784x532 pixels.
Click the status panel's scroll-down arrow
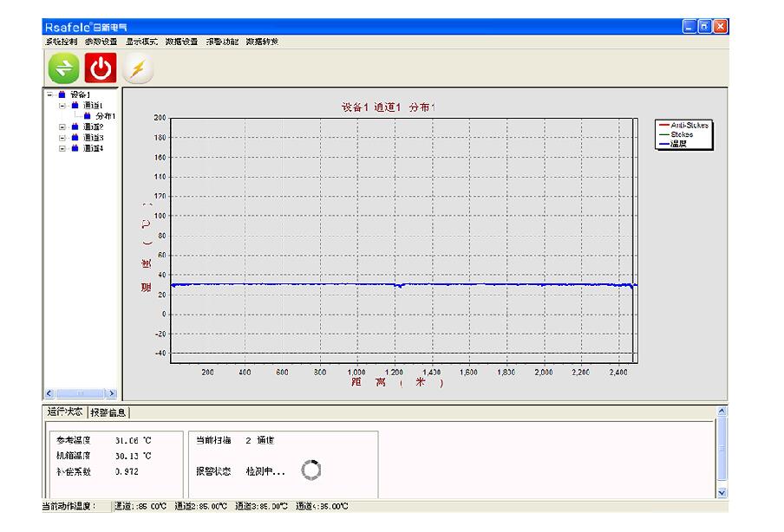(722, 492)
